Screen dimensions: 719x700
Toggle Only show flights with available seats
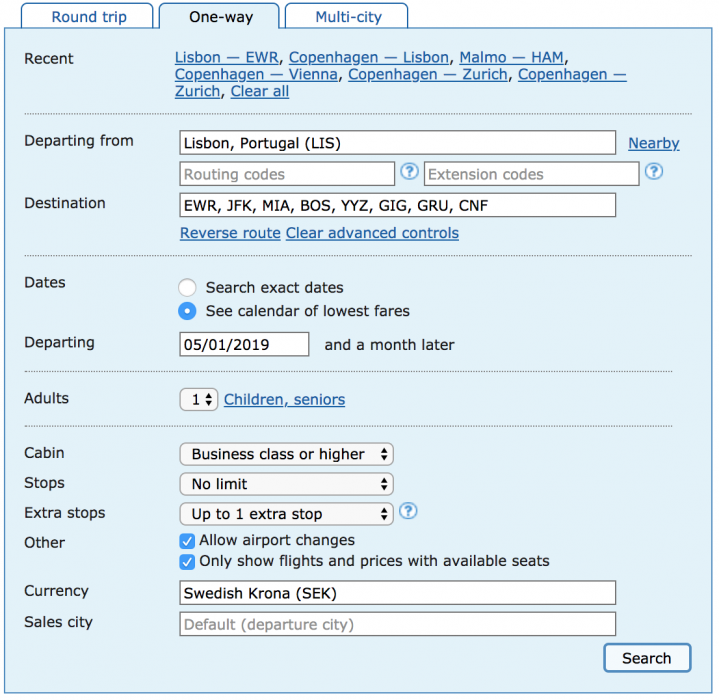(187, 562)
